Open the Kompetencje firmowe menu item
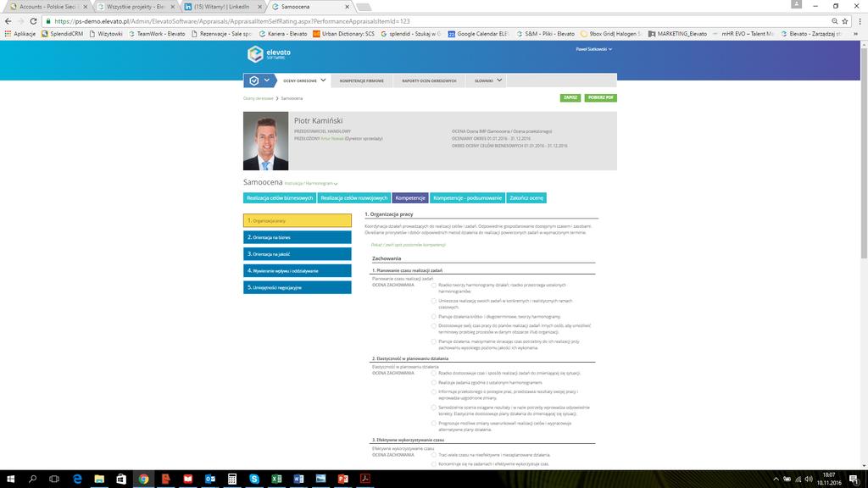868x488 pixels. [x=361, y=80]
